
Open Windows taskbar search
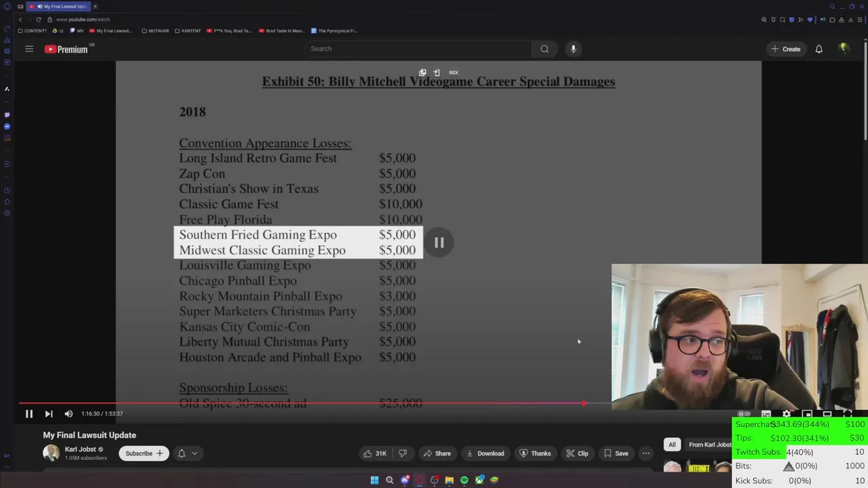[x=389, y=480]
